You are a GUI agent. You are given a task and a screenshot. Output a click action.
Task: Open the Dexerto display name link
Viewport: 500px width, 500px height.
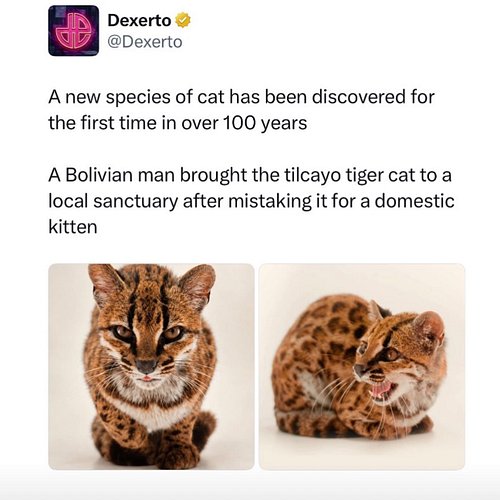[x=139, y=21]
